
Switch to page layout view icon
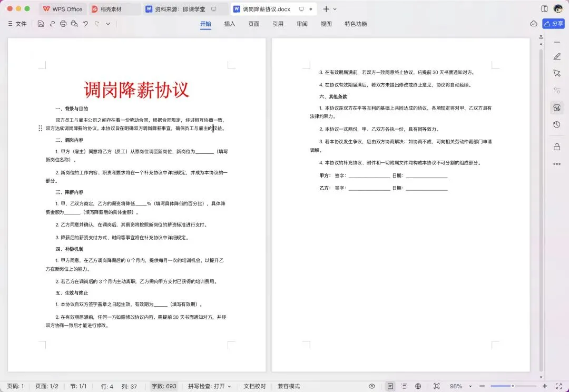point(390,386)
